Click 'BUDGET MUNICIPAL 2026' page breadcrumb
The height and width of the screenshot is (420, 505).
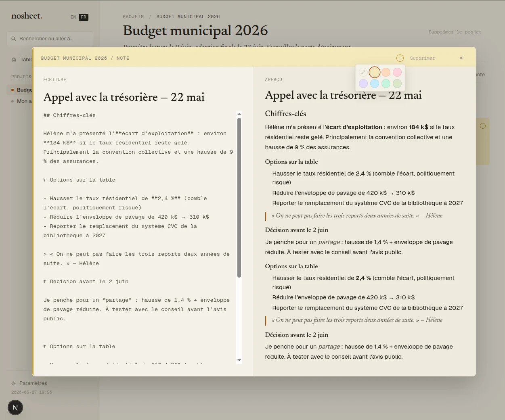coord(188,17)
